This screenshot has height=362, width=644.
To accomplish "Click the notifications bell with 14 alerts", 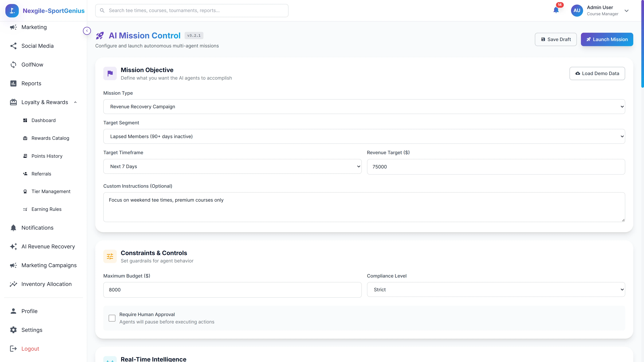I will coord(556,11).
